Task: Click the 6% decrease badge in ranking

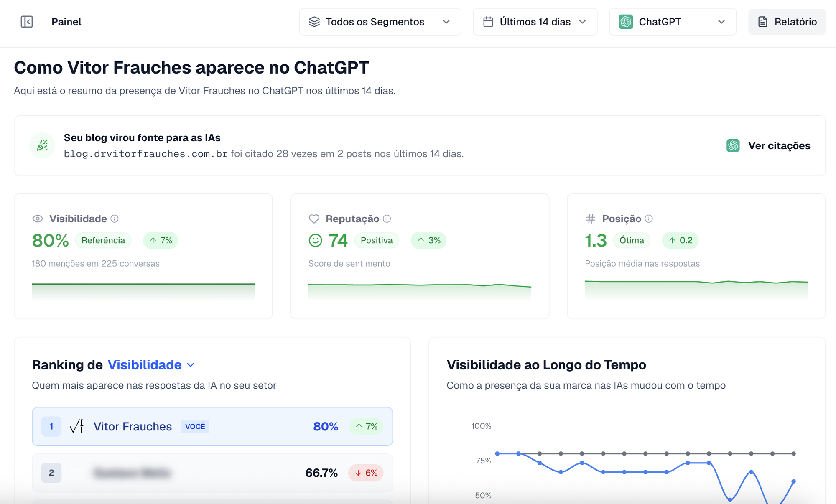Action: coord(366,473)
